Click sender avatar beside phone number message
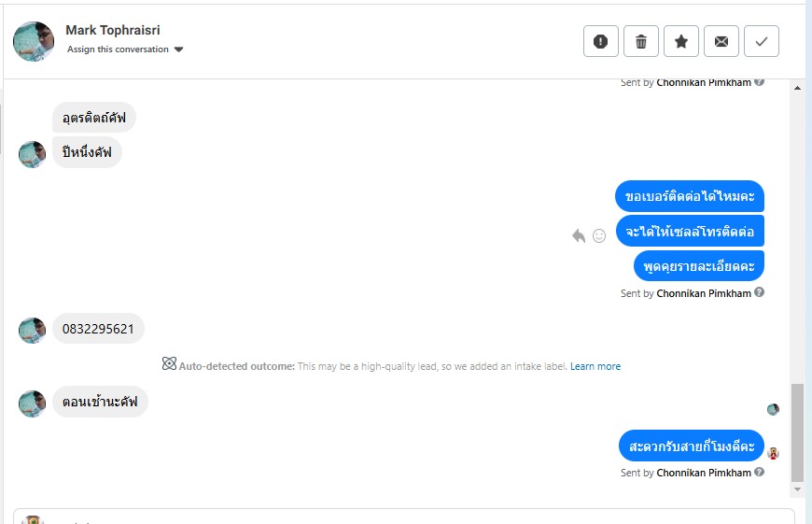Screen dimensions: 812x524 [33, 330]
